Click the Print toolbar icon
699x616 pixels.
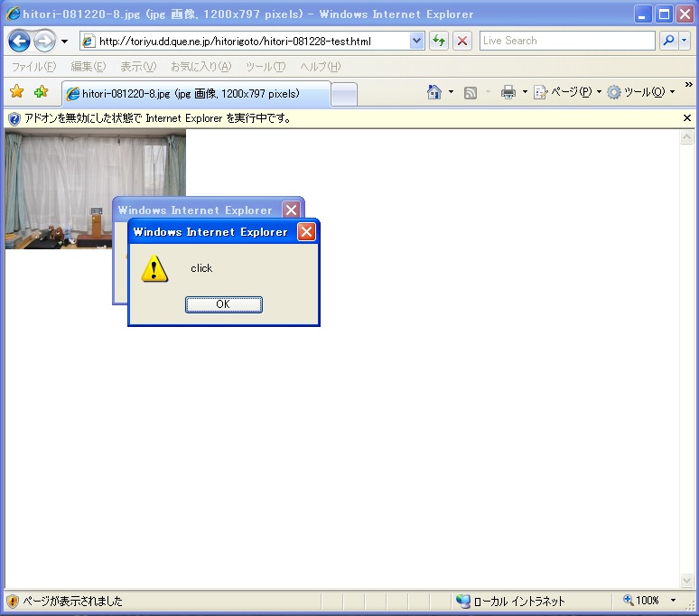(508, 92)
